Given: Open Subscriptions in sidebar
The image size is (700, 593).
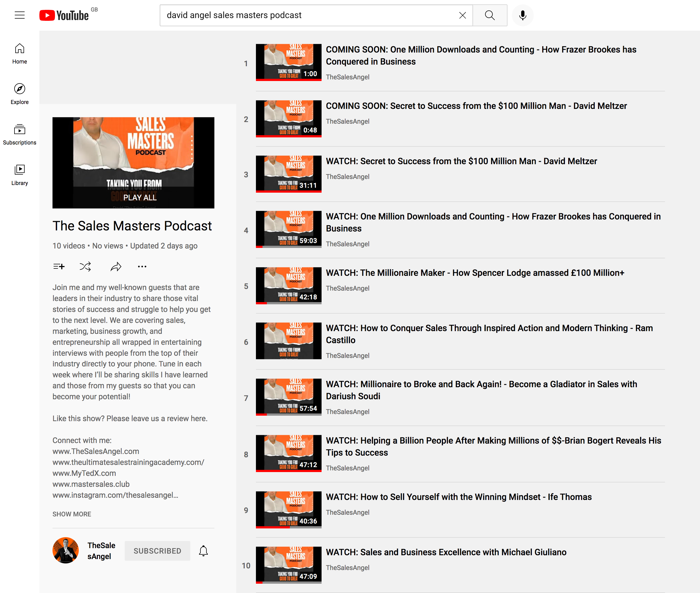Looking at the screenshot, I should [19, 134].
